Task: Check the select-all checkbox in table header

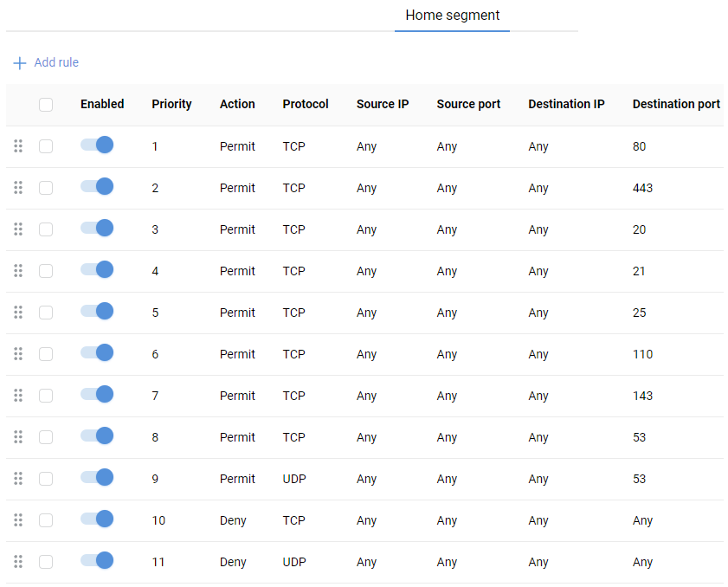Action: (x=46, y=105)
